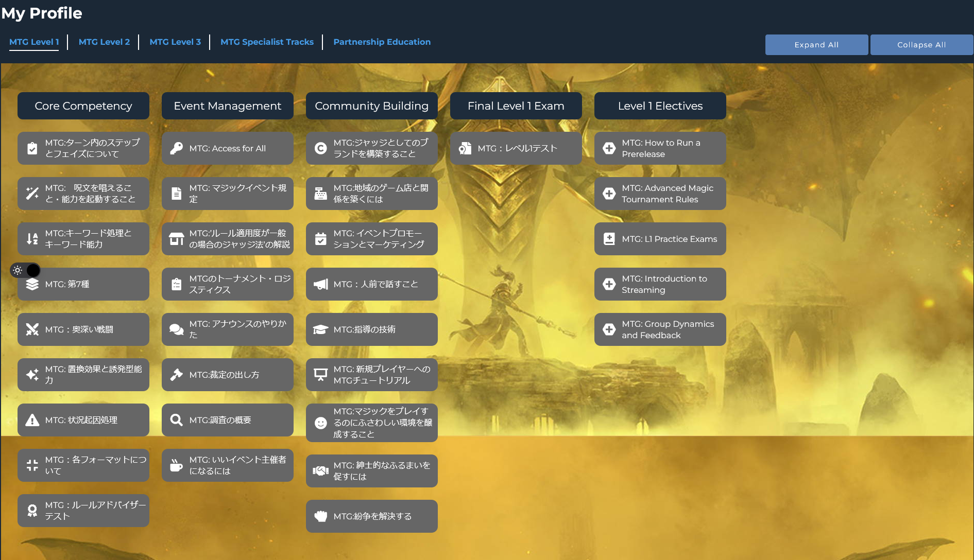
Task: Open the MTG:指導の技術 course card
Action: coord(372,329)
